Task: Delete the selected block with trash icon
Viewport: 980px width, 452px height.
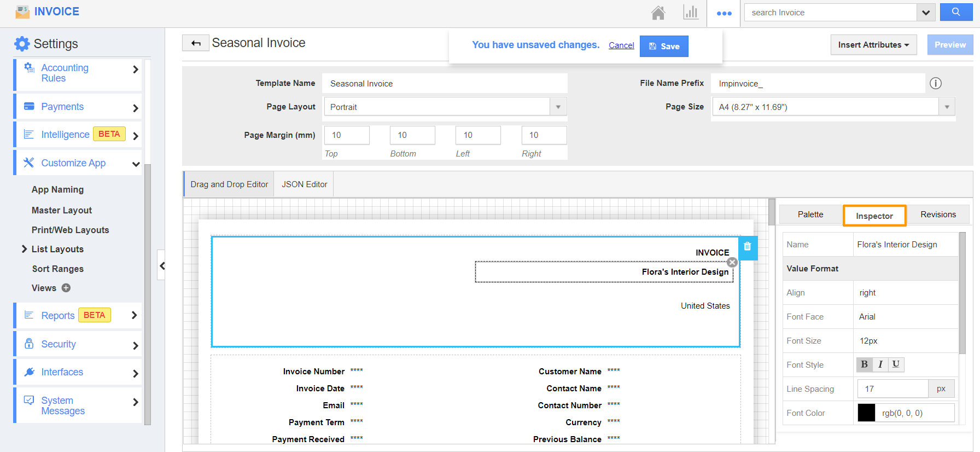Action: click(x=748, y=247)
